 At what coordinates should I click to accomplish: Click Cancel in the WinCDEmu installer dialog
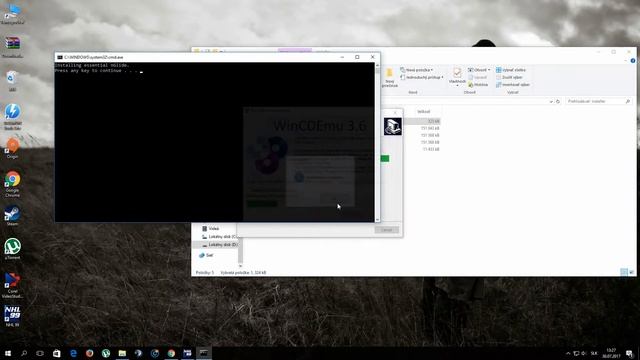(386, 230)
